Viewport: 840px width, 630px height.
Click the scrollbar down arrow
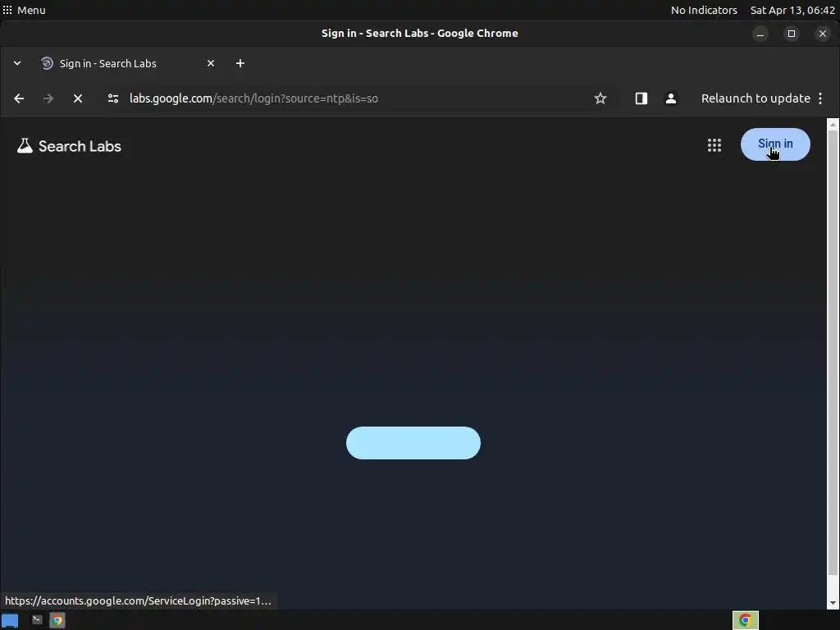[x=833, y=603]
